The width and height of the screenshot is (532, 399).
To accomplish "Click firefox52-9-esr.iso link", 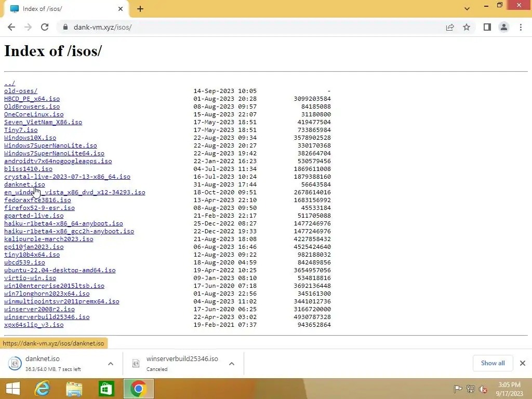I will 39,208.
